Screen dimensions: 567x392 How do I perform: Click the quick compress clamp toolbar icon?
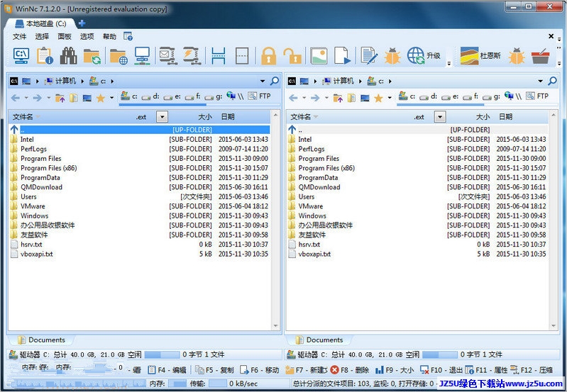192,56
